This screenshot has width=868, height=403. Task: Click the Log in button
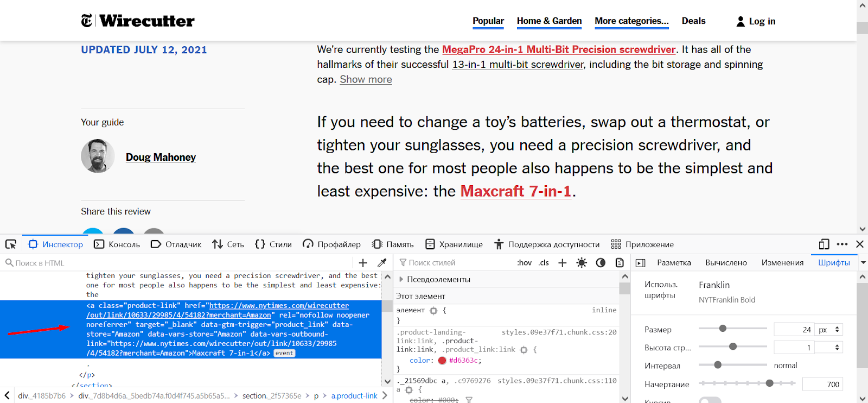click(x=756, y=21)
